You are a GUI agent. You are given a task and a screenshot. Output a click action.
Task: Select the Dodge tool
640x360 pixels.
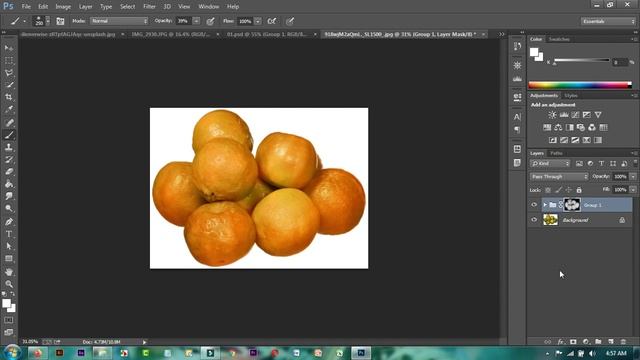tap(9, 209)
